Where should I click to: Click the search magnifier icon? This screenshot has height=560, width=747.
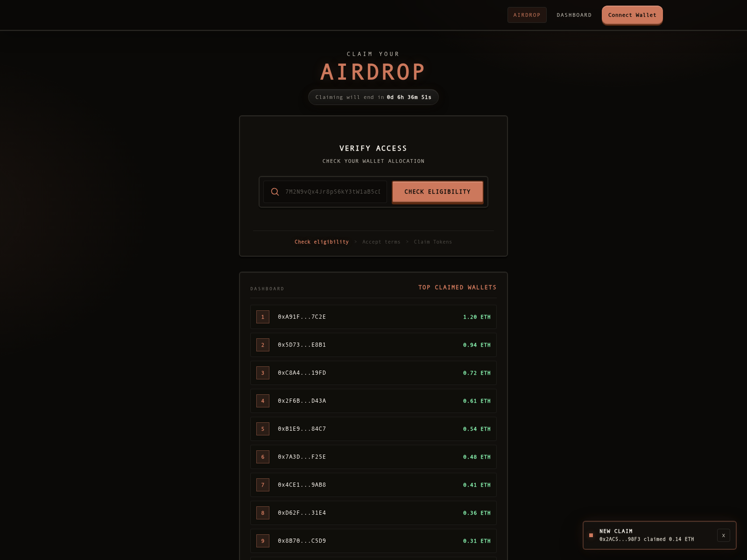click(275, 192)
